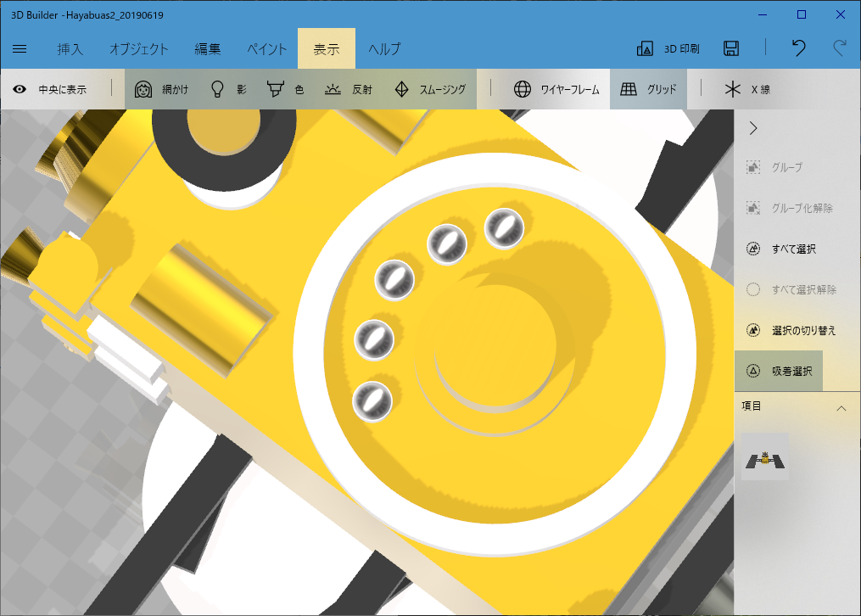Click the eye icon for 中央に表示
Viewport: 861px width, 616px height.
tap(20, 89)
